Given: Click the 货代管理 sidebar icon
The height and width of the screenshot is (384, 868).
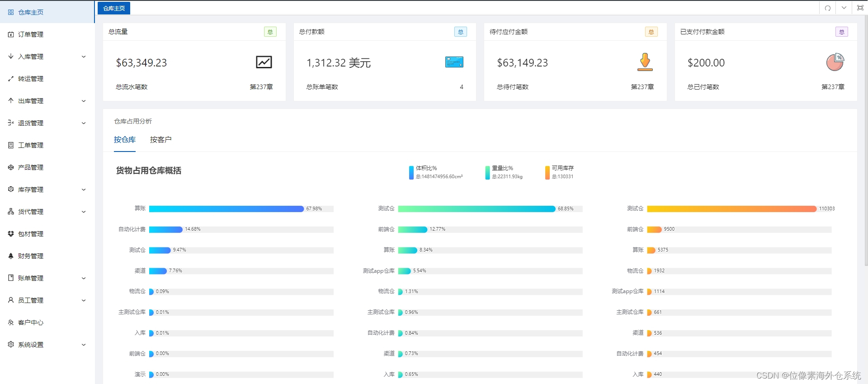Looking at the screenshot, I should (x=11, y=212).
